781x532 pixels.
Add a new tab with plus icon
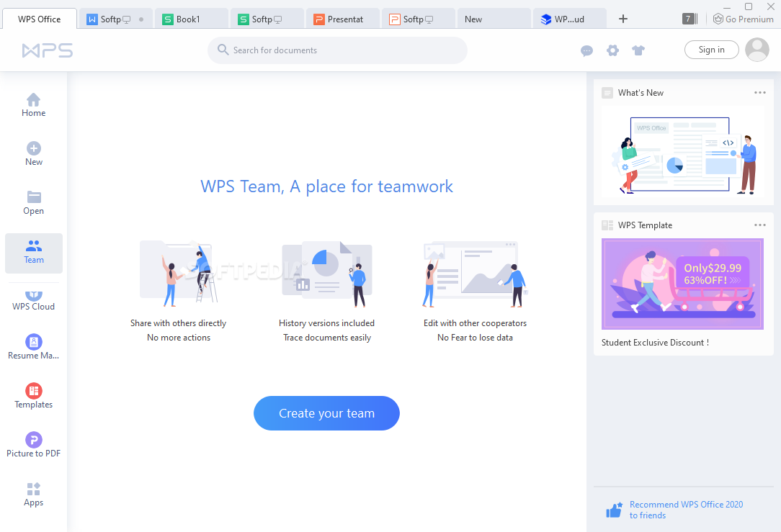click(623, 19)
